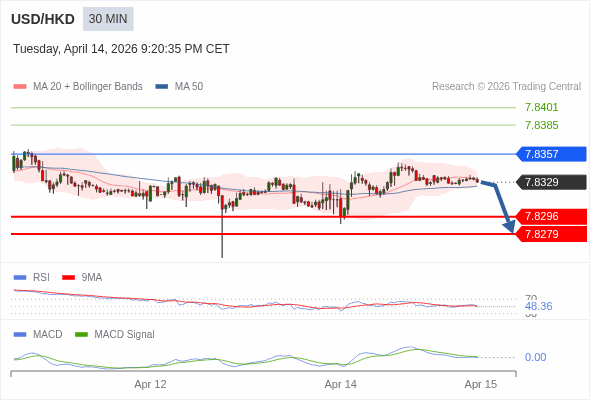Viewport: 590px width, 400px height.
Task: Click the MACD legend label
Action: coord(48,335)
